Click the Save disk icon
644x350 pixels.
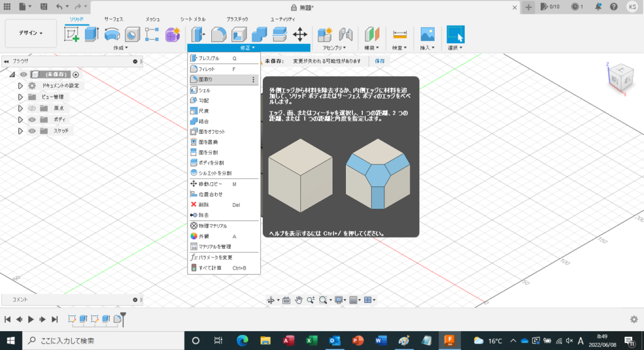[43, 6]
